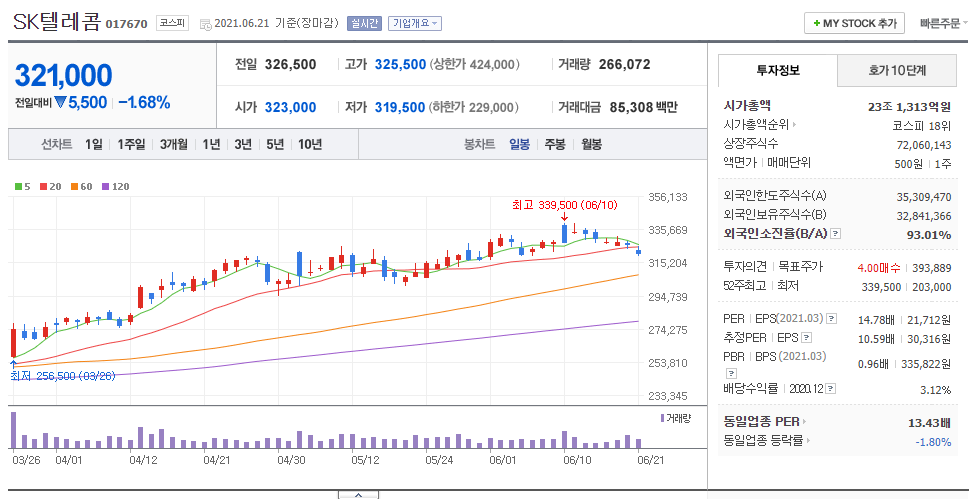Click the 06/21 date on chart axis
Image resolution: width=976 pixels, height=499 pixels.
pyautogui.click(x=651, y=460)
